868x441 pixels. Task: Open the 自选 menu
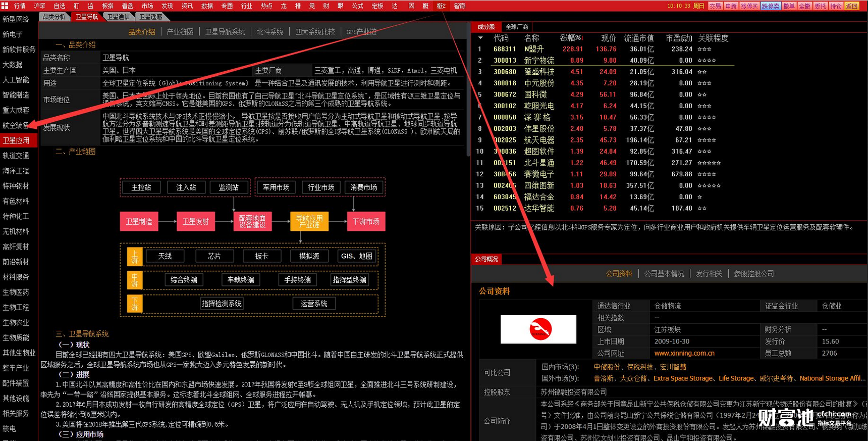pos(60,6)
